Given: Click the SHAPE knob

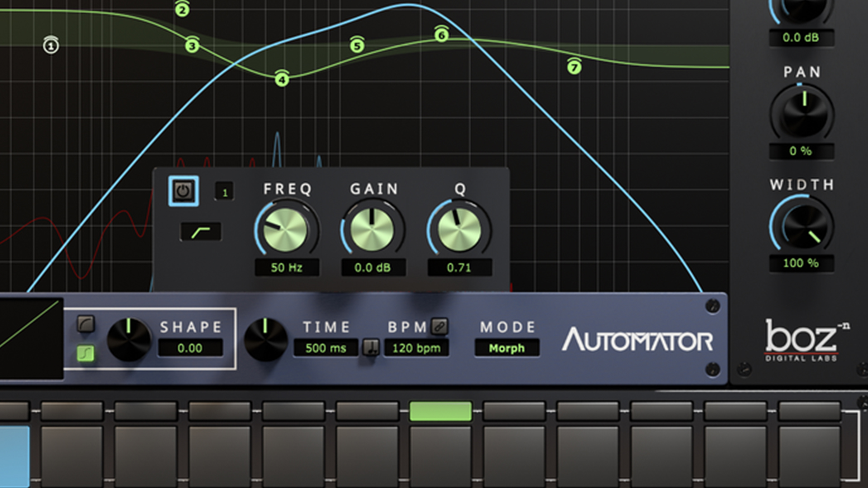Looking at the screenshot, I should tap(129, 340).
